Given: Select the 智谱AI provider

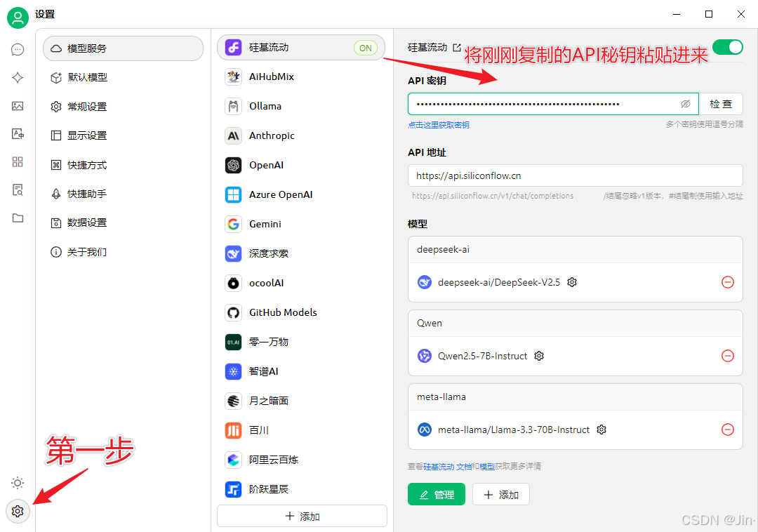Looking at the screenshot, I should click(x=301, y=371).
